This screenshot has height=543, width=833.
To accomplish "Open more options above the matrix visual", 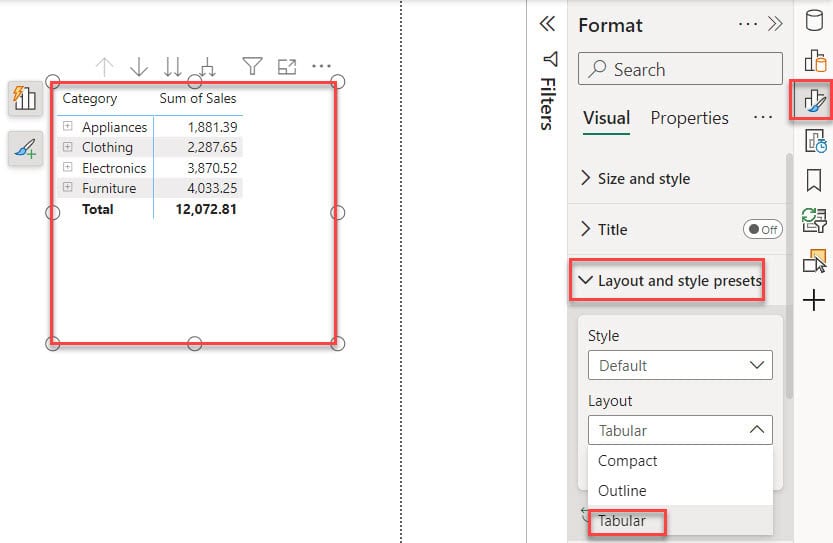I will 321,66.
